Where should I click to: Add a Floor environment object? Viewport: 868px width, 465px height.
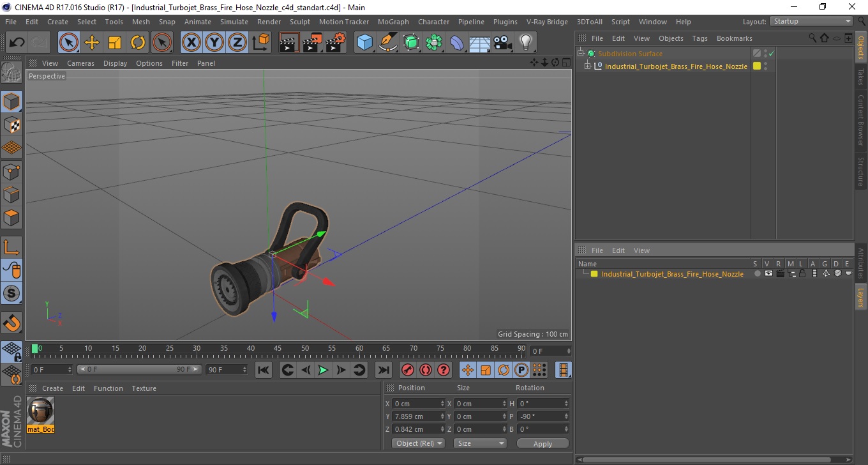tap(480, 43)
